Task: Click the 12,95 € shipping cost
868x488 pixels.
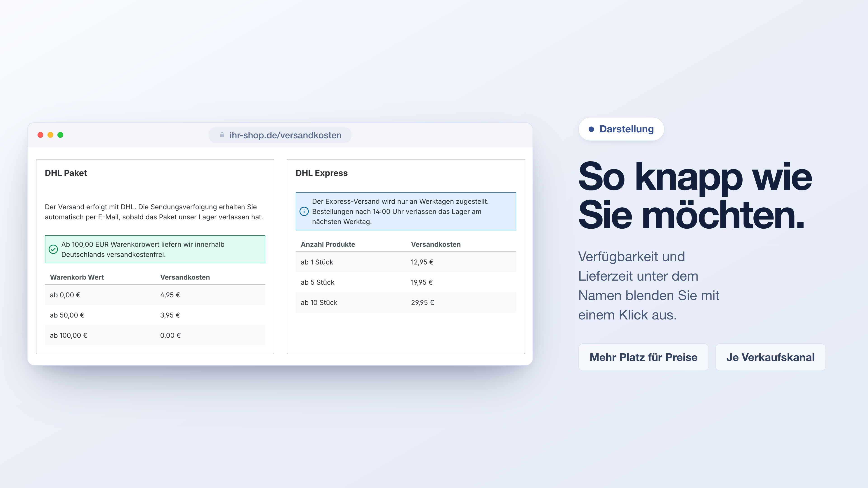Action: coord(422,262)
